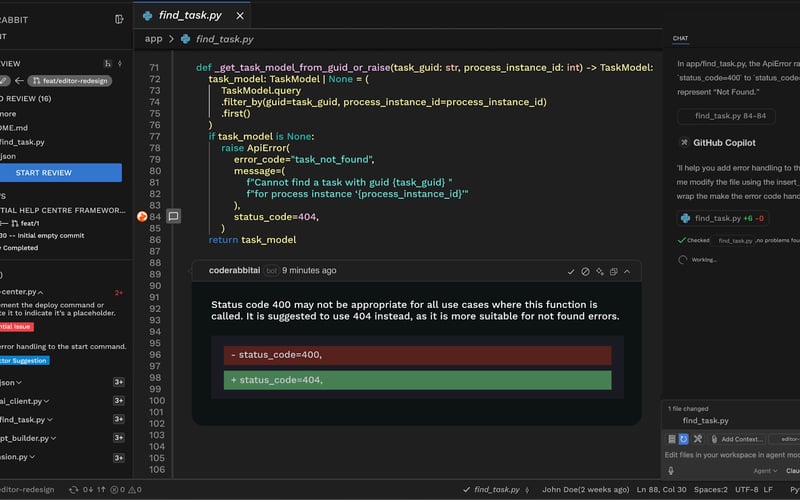Start the code review with START REVIEW
The width and height of the screenshot is (800, 500).
click(61, 172)
